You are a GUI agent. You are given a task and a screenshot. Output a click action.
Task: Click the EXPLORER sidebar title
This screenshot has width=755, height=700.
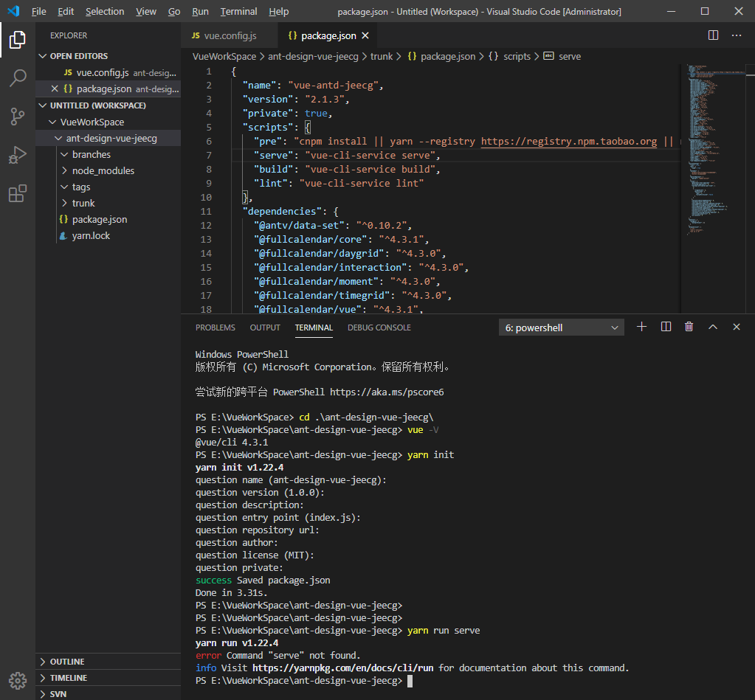69,35
